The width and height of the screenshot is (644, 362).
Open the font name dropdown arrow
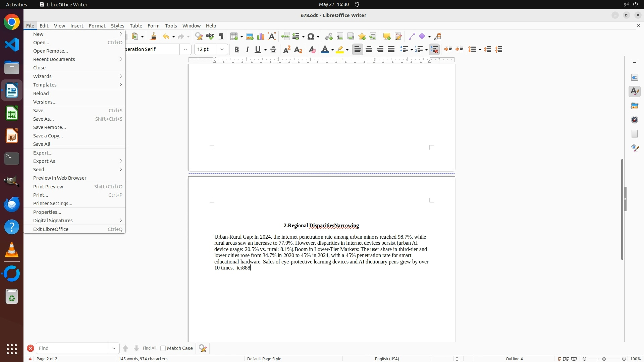coord(185,50)
